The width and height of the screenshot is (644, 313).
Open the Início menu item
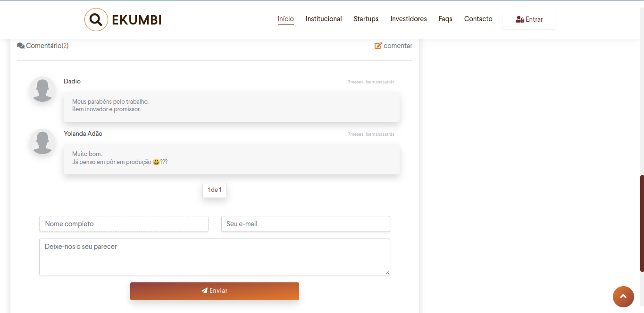(x=285, y=19)
